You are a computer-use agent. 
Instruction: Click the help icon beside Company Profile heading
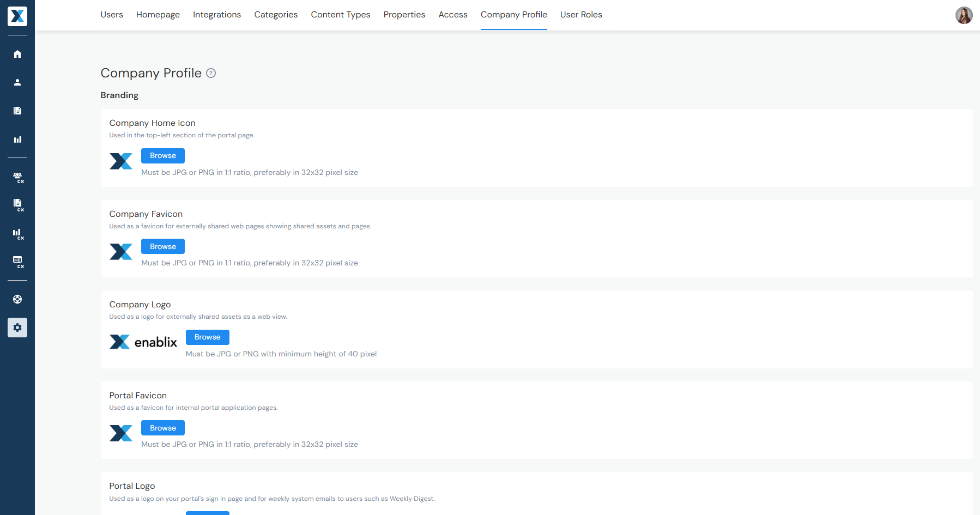pyautogui.click(x=211, y=73)
